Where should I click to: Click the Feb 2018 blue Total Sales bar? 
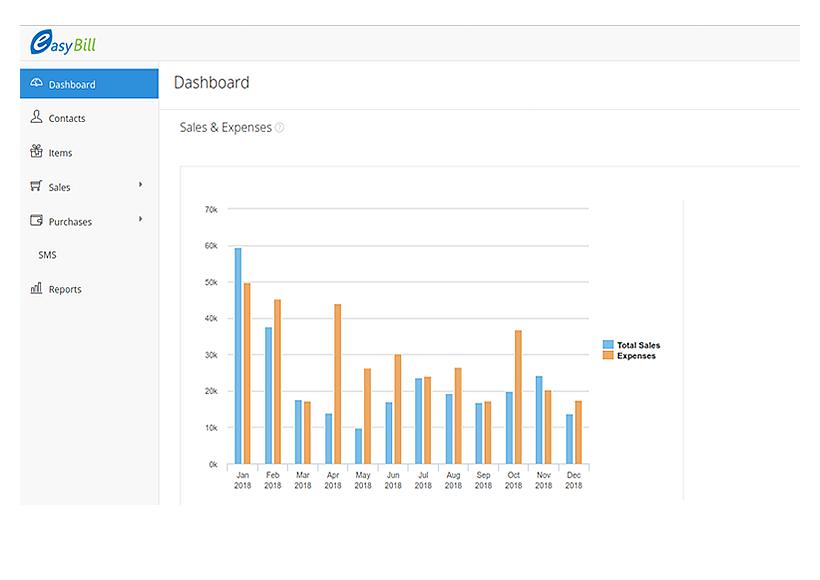(x=268, y=395)
